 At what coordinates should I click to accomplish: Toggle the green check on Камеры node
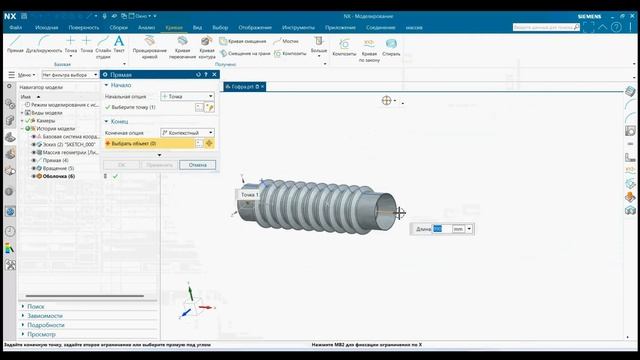point(28,121)
